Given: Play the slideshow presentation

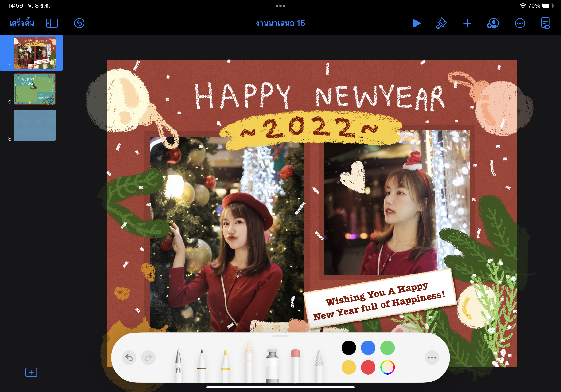Looking at the screenshot, I should (x=416, y=23).
